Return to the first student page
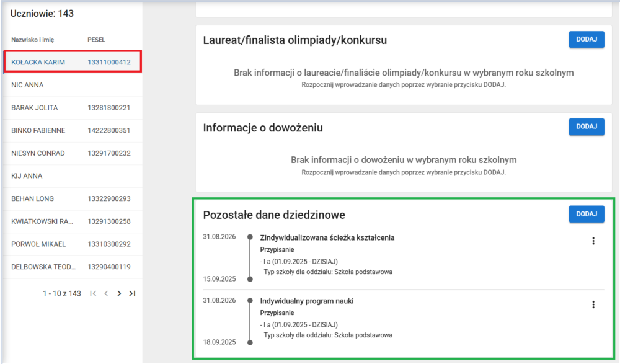This screenshot has width=620, height=364. [x=94, y=293]
